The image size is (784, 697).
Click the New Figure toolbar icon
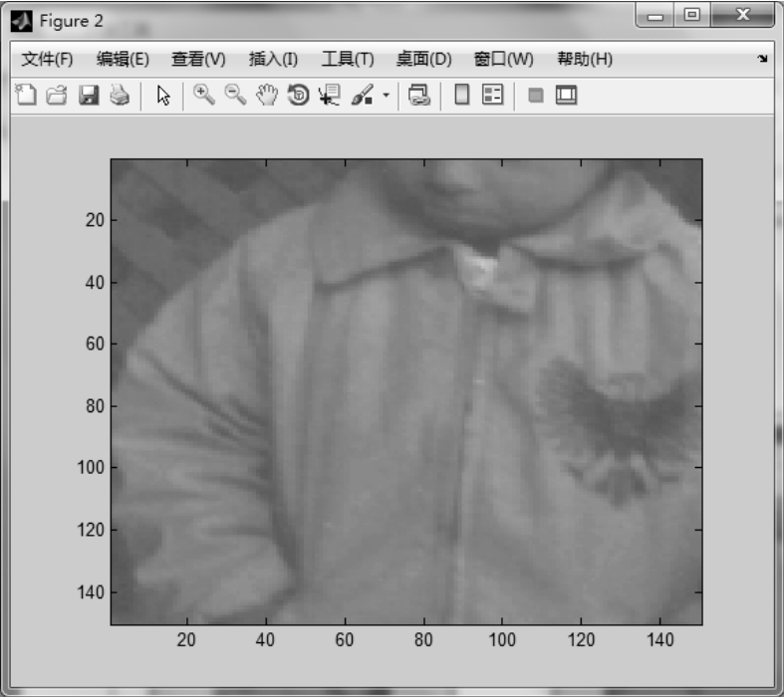(x=26, y=95)
